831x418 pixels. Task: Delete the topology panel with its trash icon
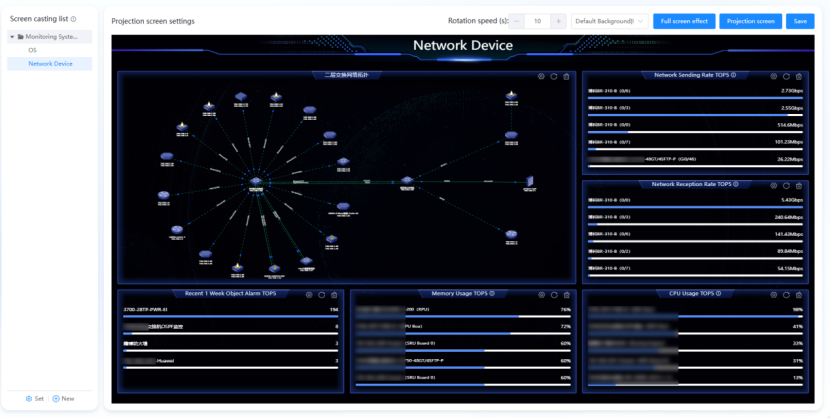(566, 76)
